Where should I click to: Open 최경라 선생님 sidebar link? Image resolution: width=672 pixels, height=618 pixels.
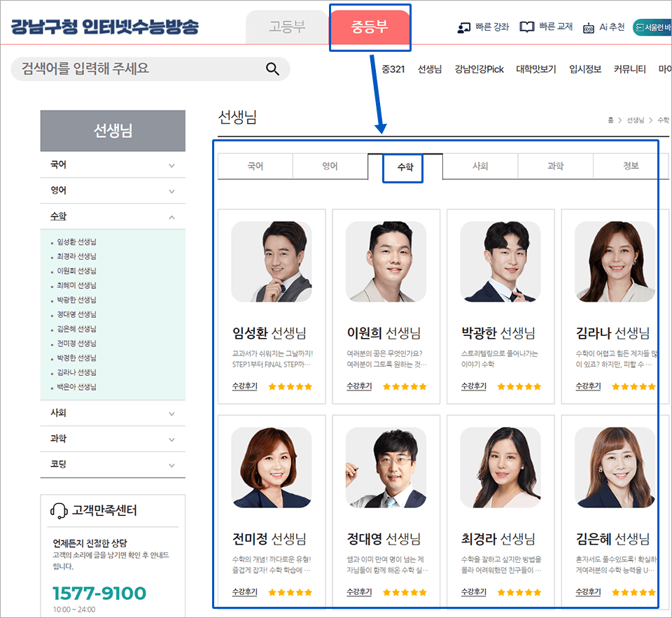pos(76,256)
